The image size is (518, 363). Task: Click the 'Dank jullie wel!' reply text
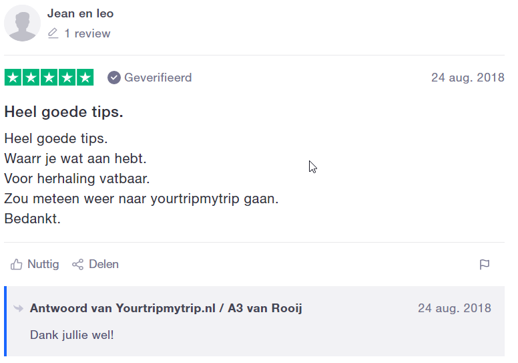[x=72, y=335]
